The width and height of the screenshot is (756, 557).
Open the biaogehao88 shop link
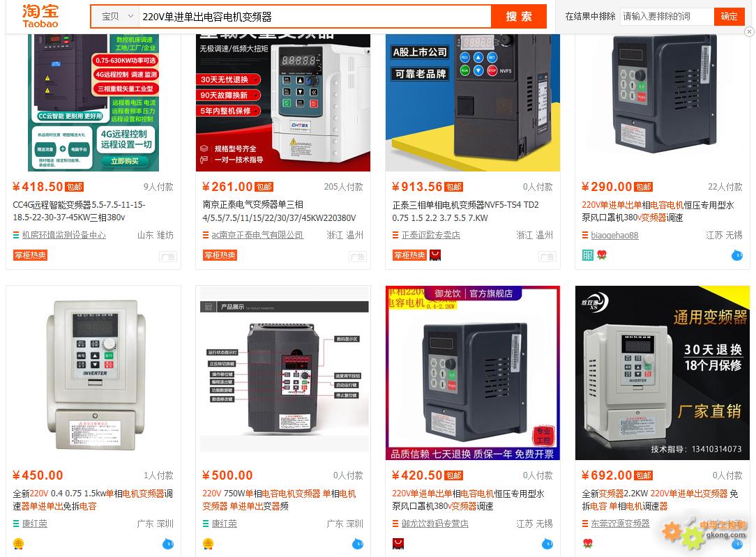614,235
